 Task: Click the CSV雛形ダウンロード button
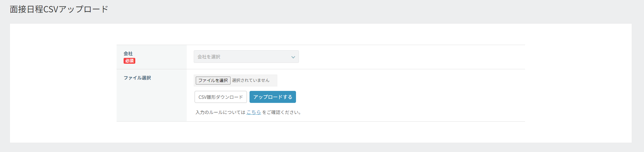221,97
